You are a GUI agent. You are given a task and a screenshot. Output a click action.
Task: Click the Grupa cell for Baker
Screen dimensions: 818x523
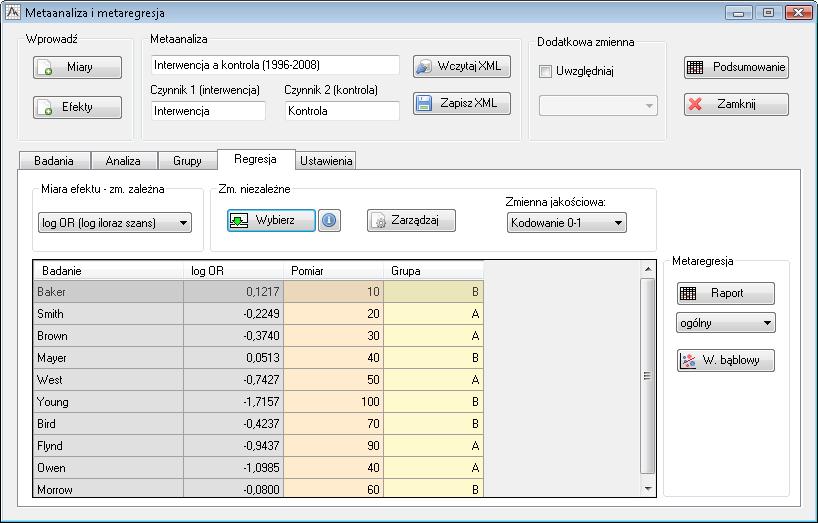(x=434, y=291)
